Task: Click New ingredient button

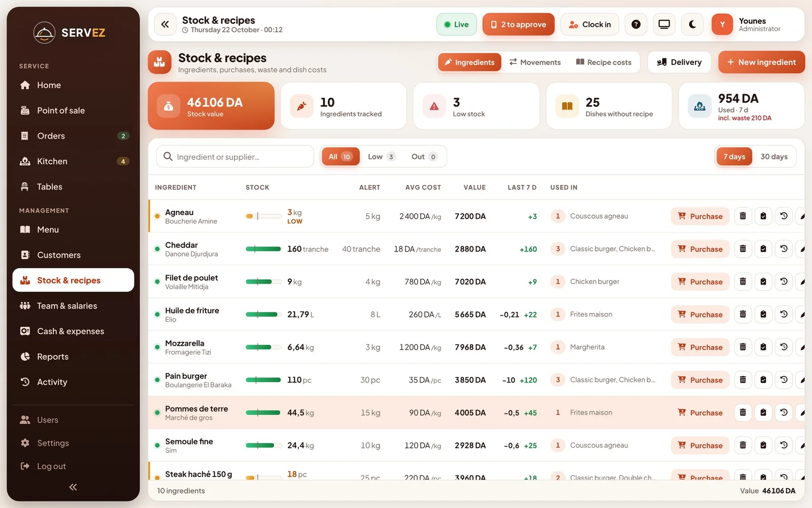Action: pos(761,62)
